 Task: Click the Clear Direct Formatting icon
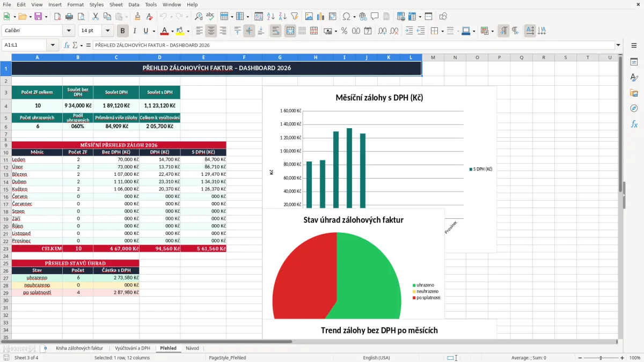[x=150, y=17]
